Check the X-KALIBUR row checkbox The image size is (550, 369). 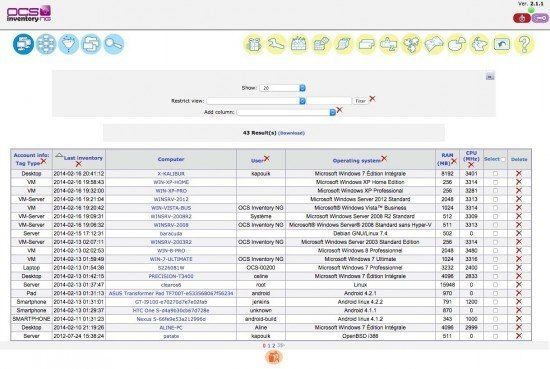(495, 174)
